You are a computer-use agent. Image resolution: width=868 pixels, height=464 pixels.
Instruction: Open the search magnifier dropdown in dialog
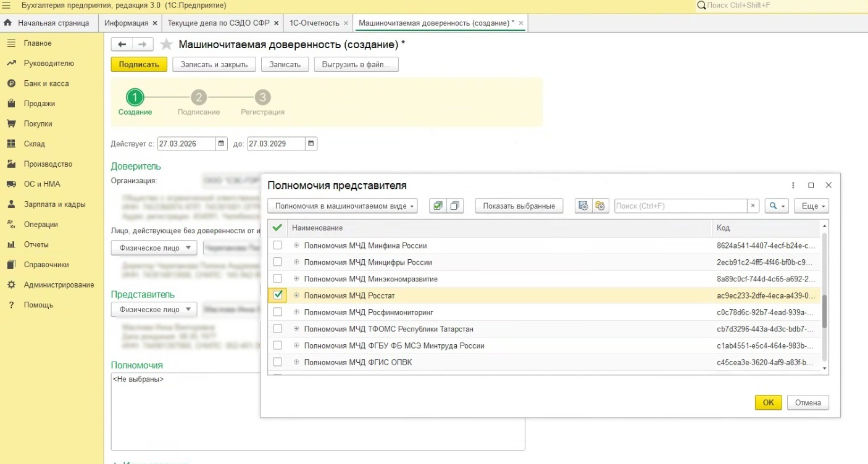click(777, 206)
